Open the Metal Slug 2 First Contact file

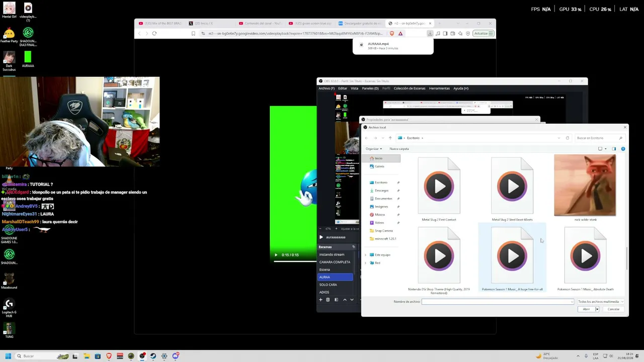[x=439, y=189]
